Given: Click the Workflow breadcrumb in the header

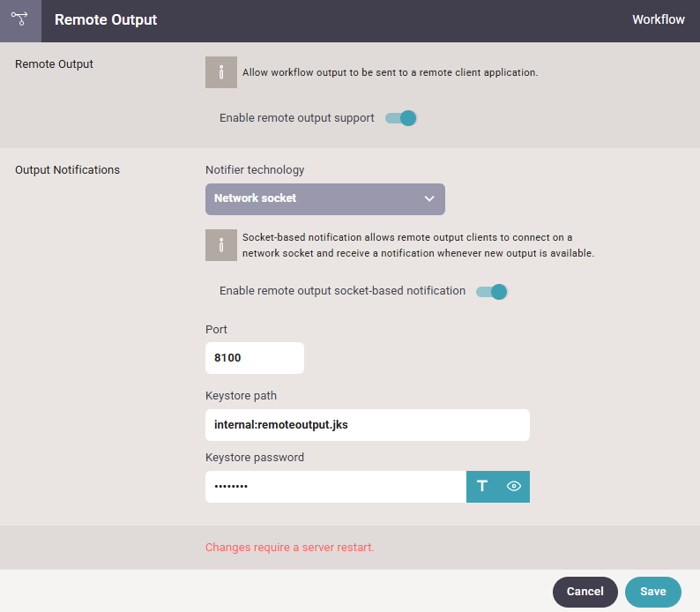Looking at the screenshot, I should (x=658, y=19).
